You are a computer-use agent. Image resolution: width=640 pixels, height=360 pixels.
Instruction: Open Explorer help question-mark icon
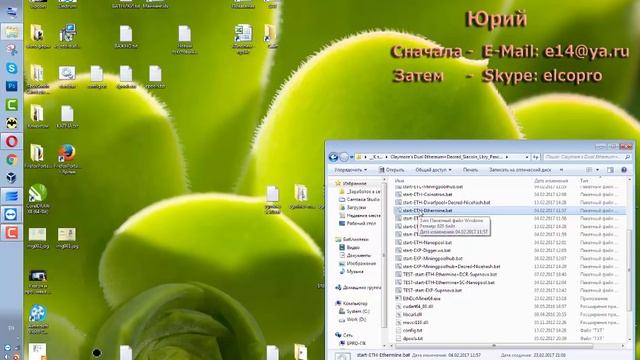tap(624, 170)
